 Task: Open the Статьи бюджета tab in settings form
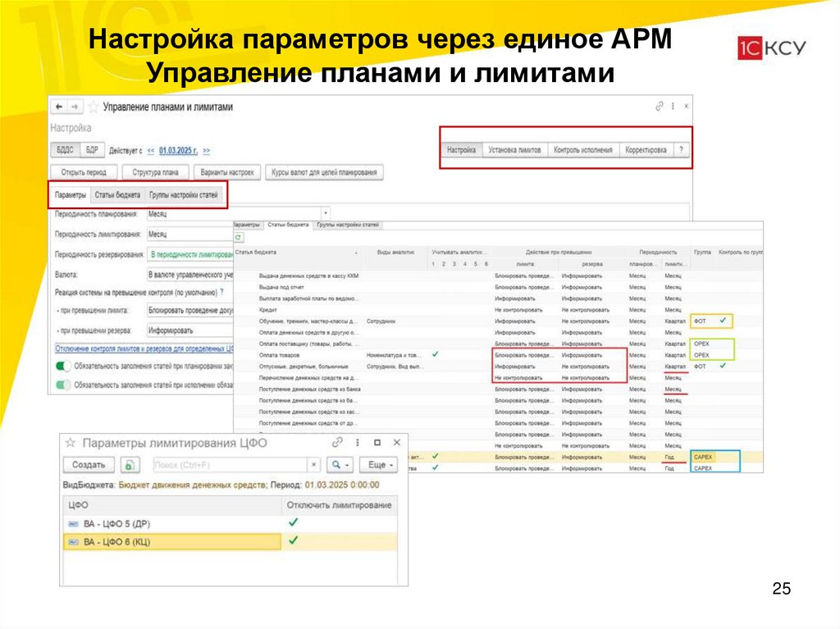[117, 195]
